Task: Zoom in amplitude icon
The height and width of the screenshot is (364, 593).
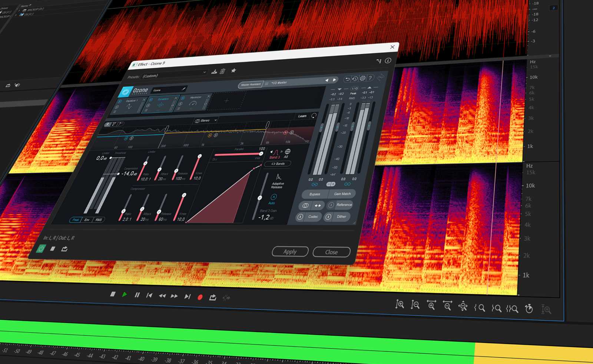Action: [x=400, y=304]
